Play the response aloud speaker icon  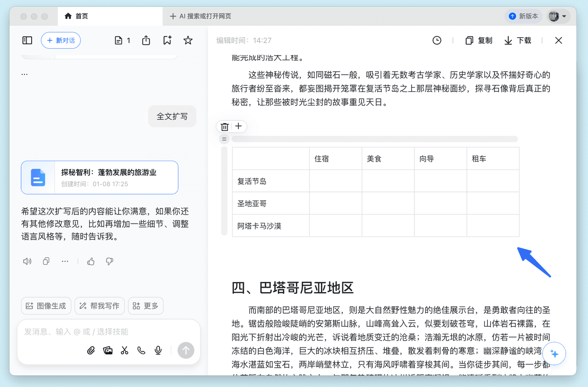click(x=27, y=261)
